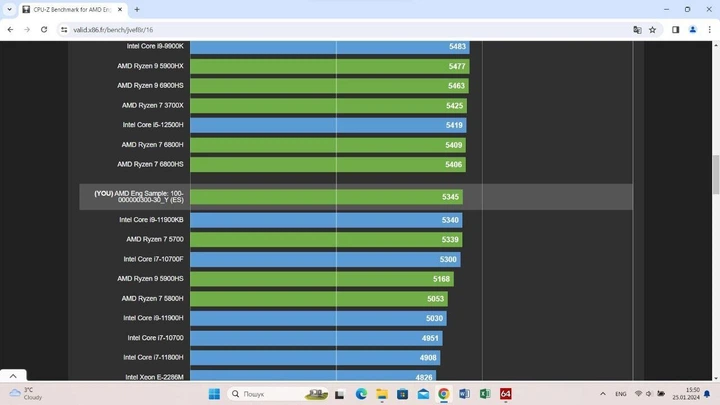720x405 pixels.
Task: Click the AMD Ryzen 7 6800H label
Action: coord(152,145)
